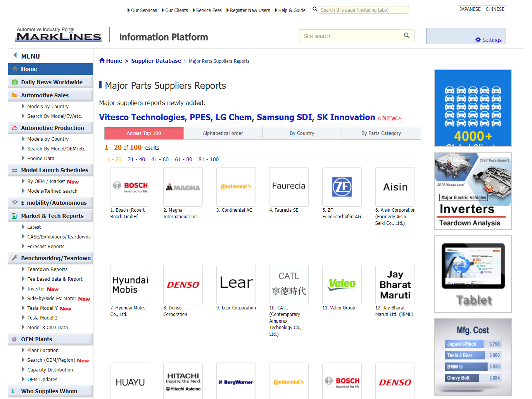
Task: Open the '11. Valeo Group' text link
Action: (339, 308)
